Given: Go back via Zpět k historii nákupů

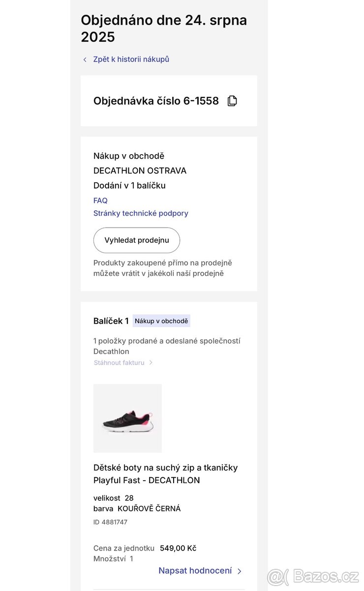Looking at the screenshot, I should (131, 59).
